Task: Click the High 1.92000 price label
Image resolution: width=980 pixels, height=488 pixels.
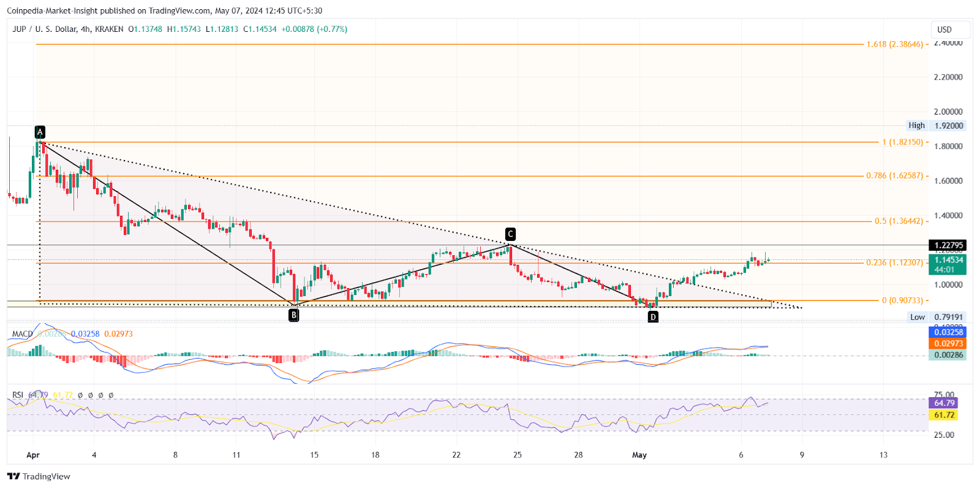Action: pyautogui.click(x=935, y=126)
